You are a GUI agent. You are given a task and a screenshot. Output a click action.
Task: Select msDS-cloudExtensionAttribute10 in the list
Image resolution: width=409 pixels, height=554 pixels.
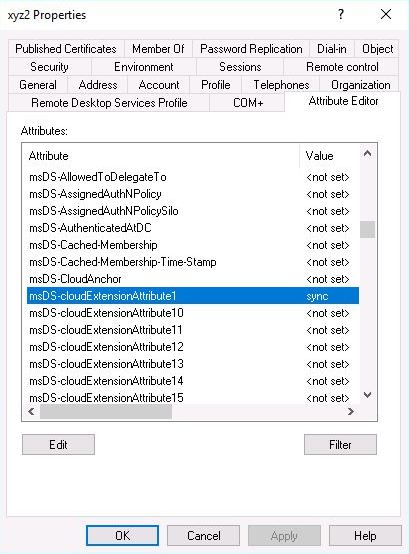click(x=193, y=313)
